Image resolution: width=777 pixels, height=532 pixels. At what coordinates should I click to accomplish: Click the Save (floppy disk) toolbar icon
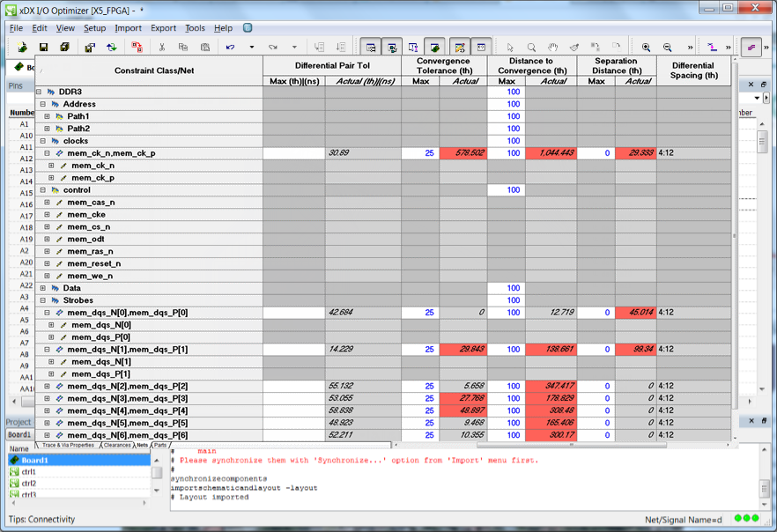pos(44,47)
